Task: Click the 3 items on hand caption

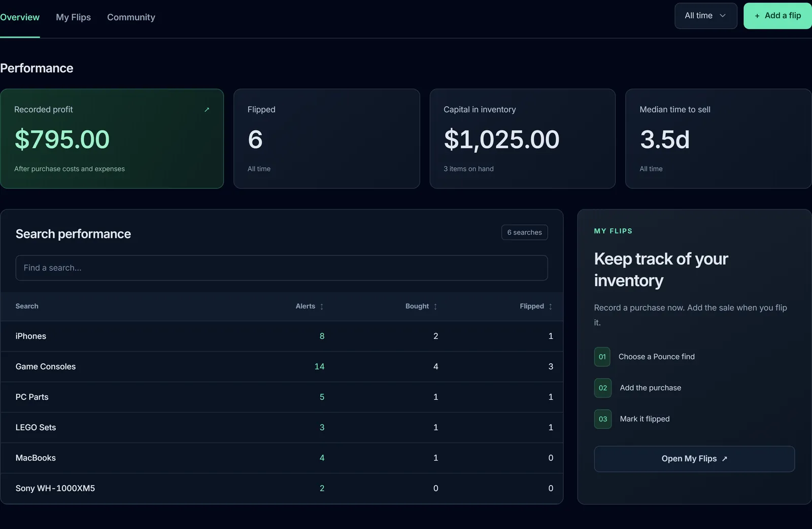Action: tap(468, 169)
